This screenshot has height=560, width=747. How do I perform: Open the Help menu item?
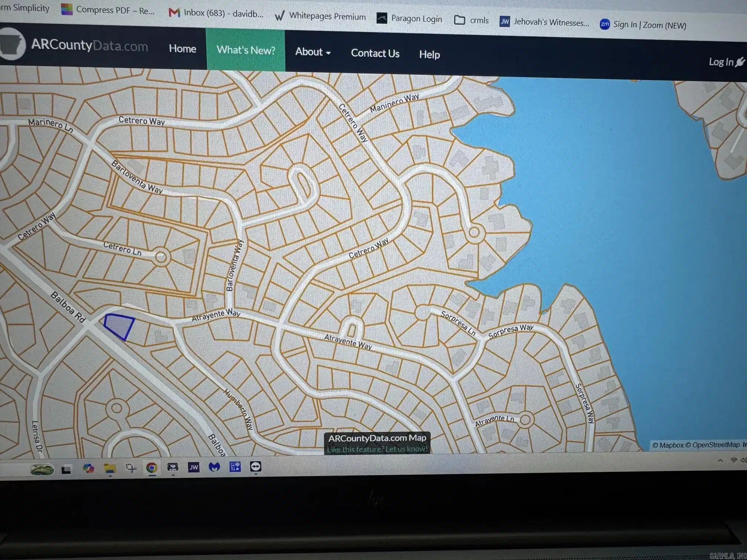429,54
